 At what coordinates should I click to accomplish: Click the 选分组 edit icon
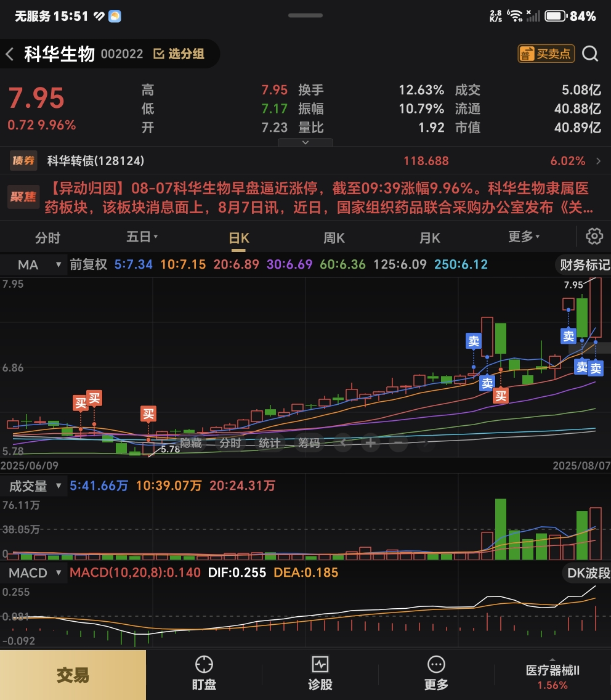coord(158,54)
